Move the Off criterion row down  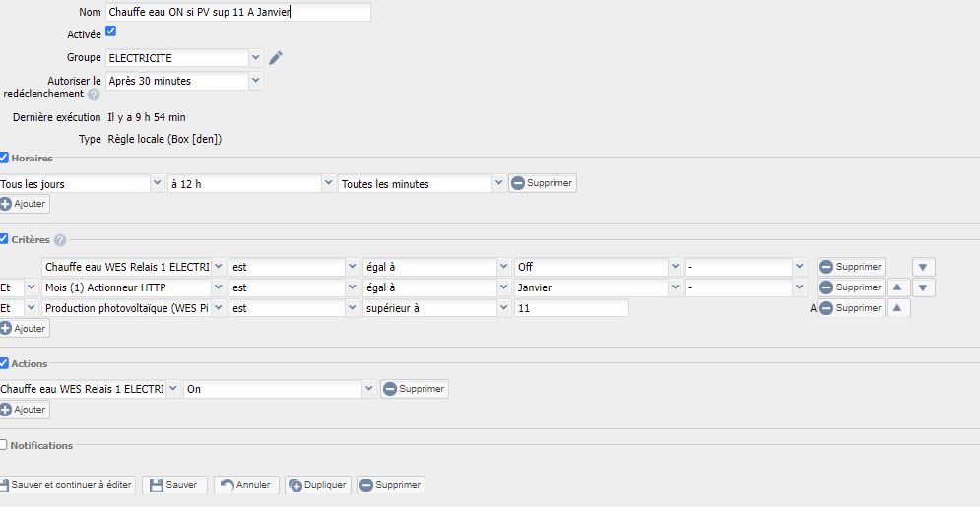click(923, 267)
